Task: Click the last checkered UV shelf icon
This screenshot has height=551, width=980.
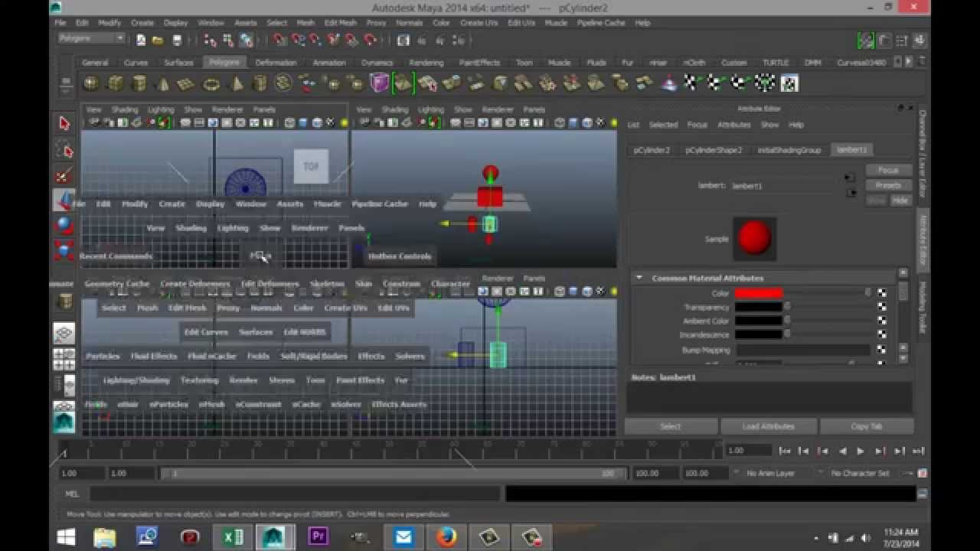Action: coord(789,83)
